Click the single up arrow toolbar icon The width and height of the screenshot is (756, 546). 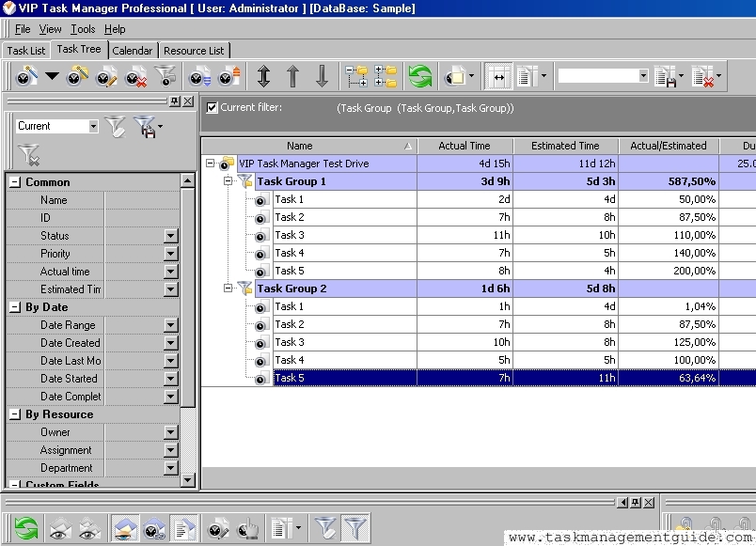[292, 76]
